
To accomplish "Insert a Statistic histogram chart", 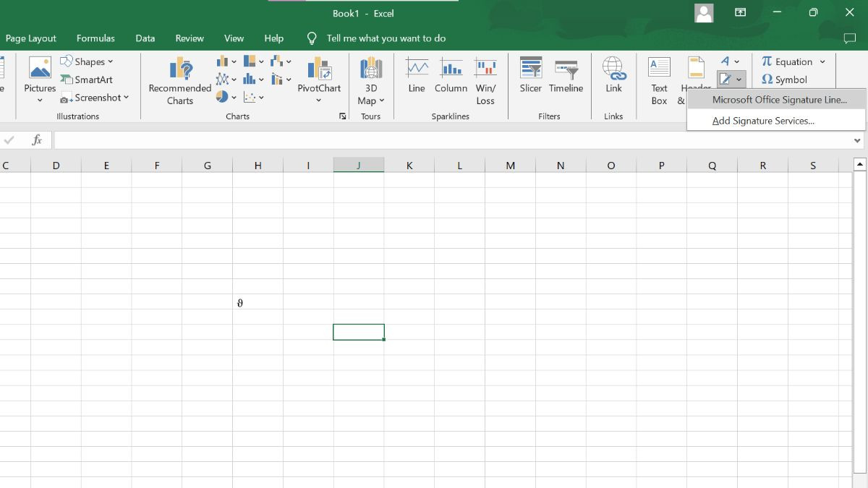I will pos(253,80).
